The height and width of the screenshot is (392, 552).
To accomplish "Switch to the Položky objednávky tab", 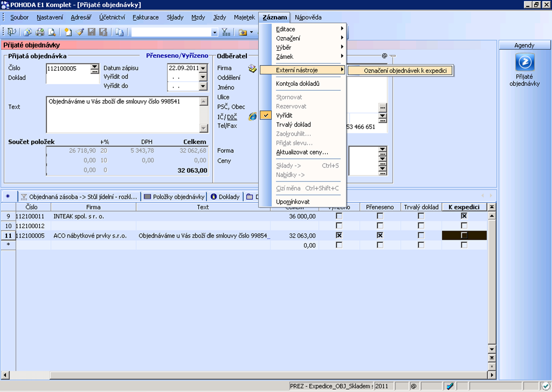I will (174, 197).
